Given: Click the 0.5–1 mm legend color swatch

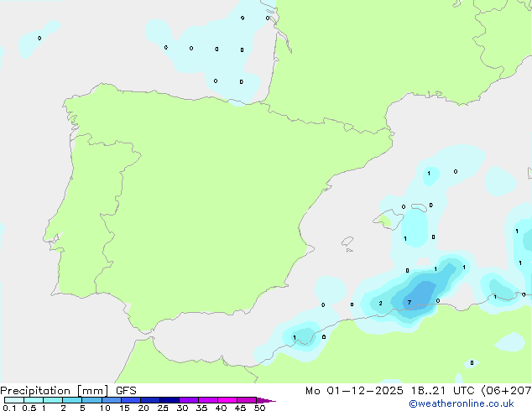Looking at the screenshot, I should (x=34, y=400).
